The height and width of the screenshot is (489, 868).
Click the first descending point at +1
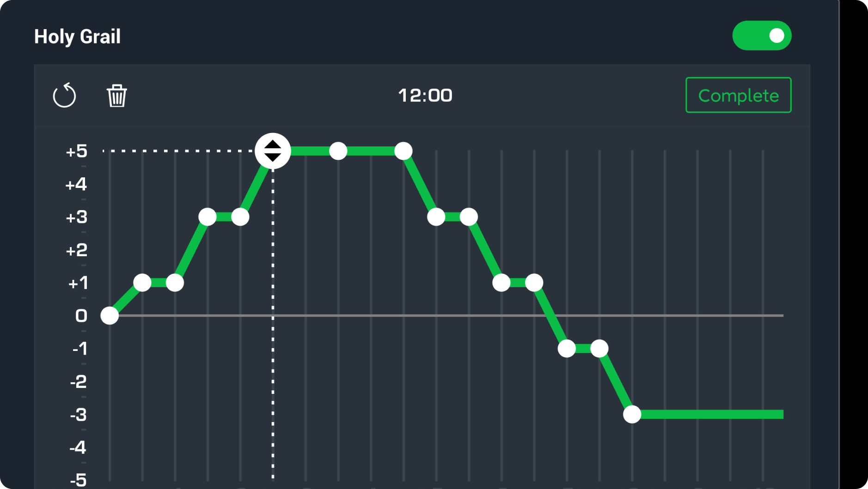pyautogui.click(x=501, y=283)
